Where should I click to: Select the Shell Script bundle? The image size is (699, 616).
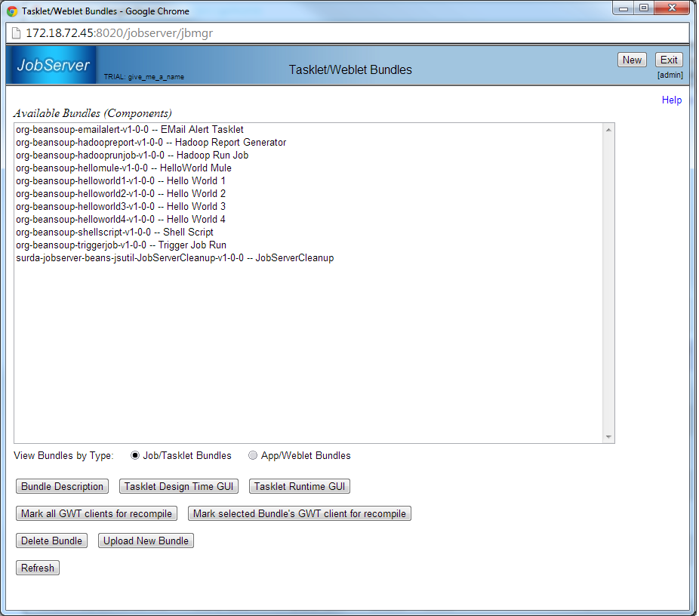point(114,233)
